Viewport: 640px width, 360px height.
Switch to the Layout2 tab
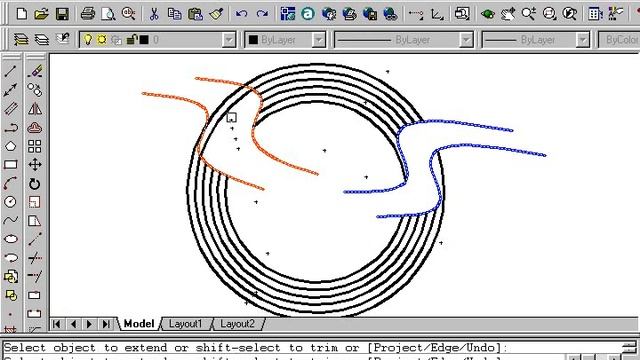[238, 324]
